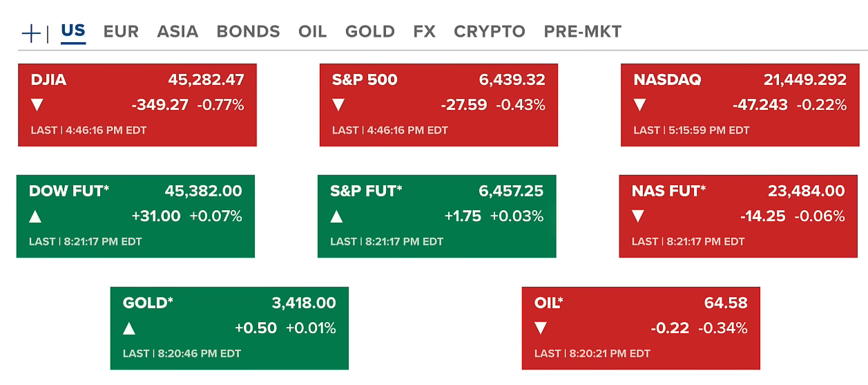The width and height of the screenshot is (868, 385).
Task: Click the down arrow on S&P 500 tile
Action: coord(338,105)
